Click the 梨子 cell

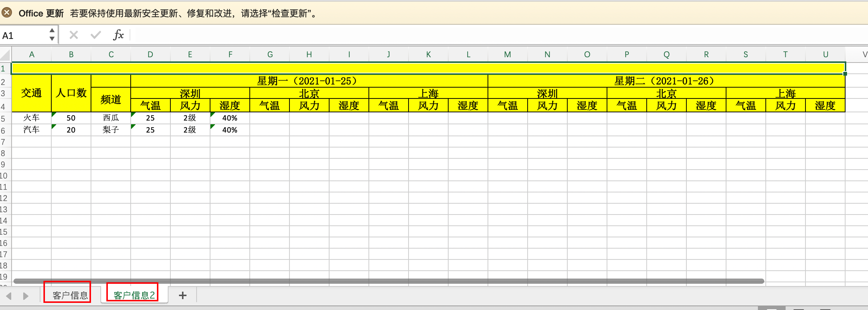pyautogui.click(x=111, y=130)
